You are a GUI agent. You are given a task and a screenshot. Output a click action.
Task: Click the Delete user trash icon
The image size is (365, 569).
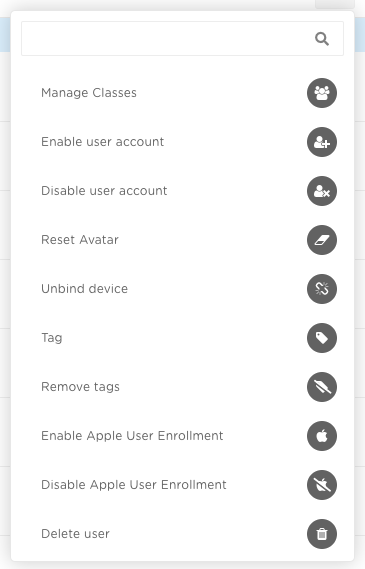click(322, 534)
